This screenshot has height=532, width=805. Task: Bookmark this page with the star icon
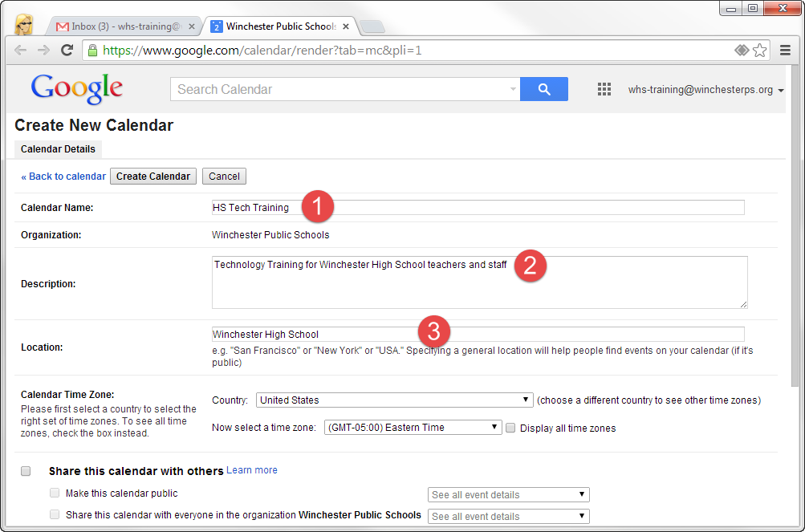[x=760, y=51]
